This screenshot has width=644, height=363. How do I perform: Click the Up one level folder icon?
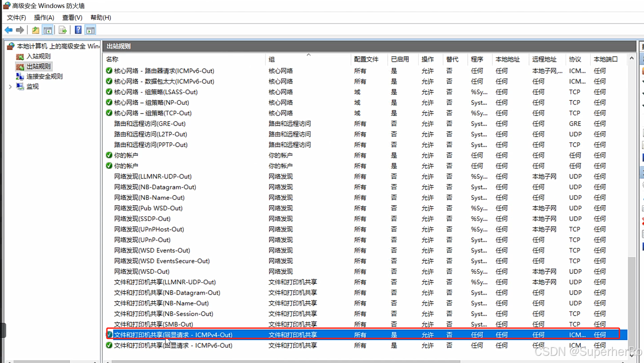point(35,30)
